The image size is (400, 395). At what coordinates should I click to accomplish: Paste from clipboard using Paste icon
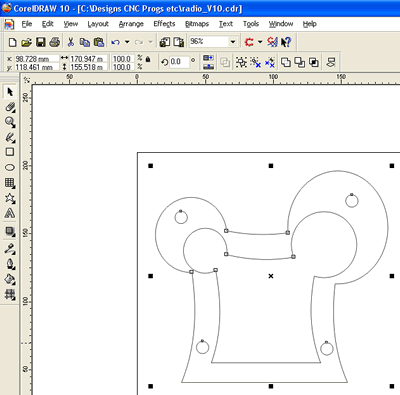point(99,42)
